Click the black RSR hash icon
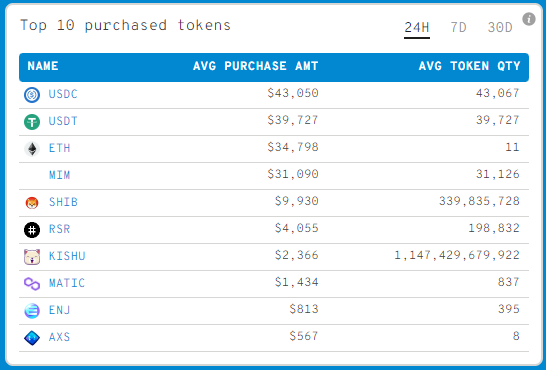546x370 pixels. pos(32,230)
